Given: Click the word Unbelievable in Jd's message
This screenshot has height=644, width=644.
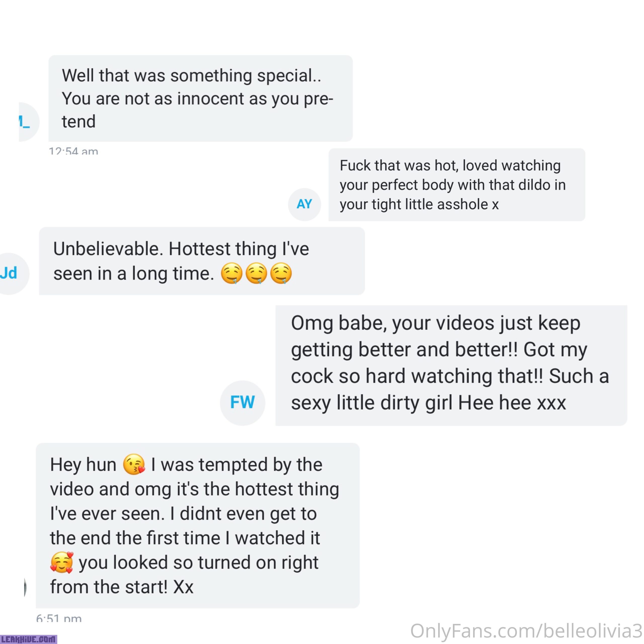Looking at the screenshot, I should (x=108, y=249).
